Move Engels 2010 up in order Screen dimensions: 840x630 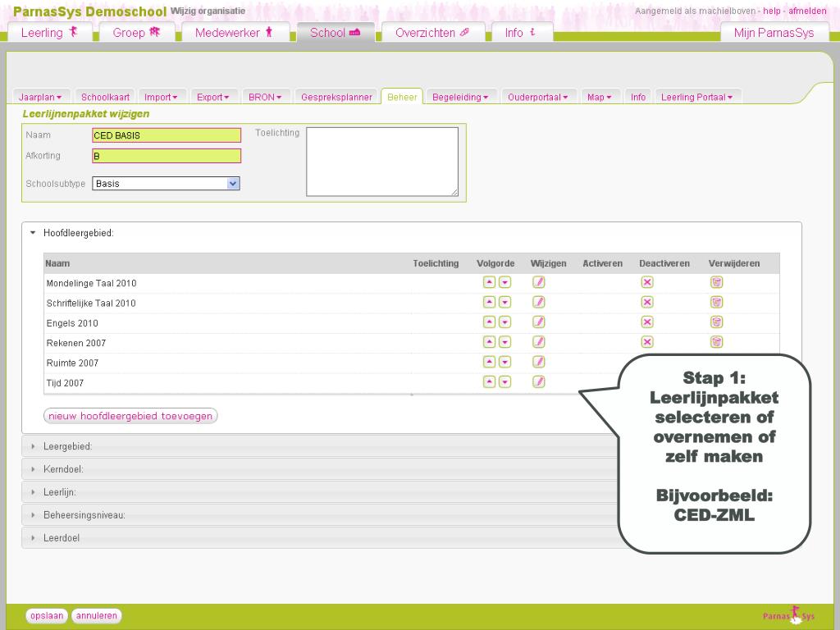click(489, 322)
